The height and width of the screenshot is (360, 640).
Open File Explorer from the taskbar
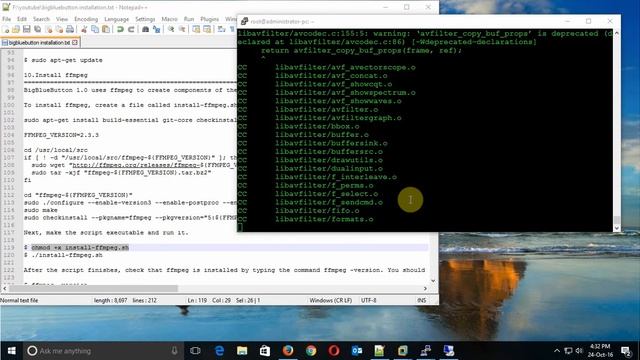point(242,351)
